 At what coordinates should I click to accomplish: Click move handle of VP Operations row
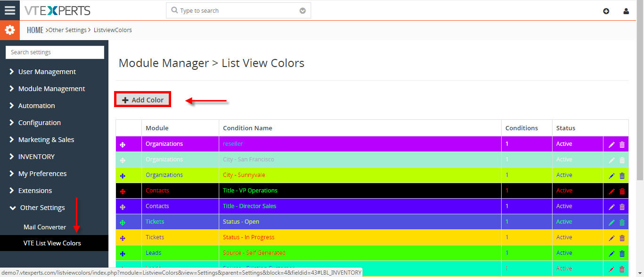[123, 191]
